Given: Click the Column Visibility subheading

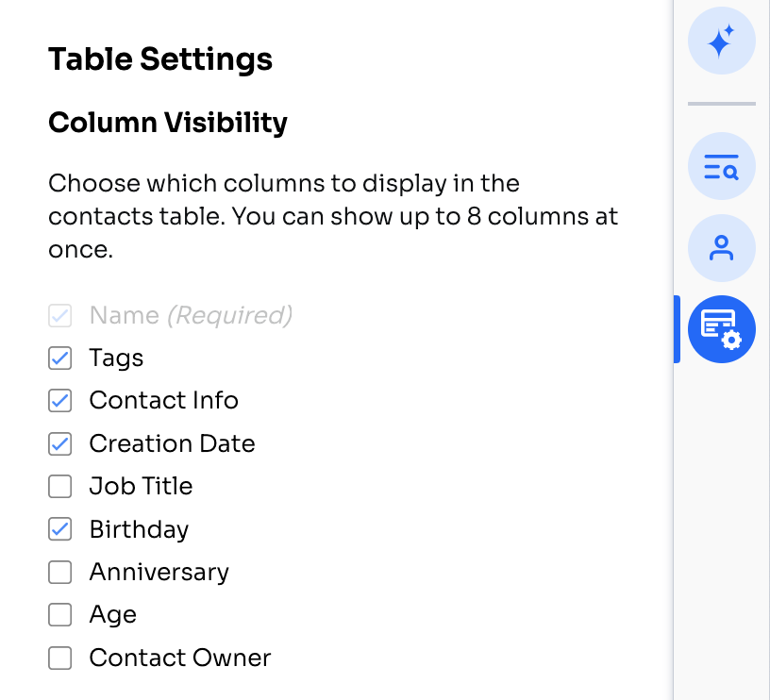Looking at the screenshot, I should [168, 123].
